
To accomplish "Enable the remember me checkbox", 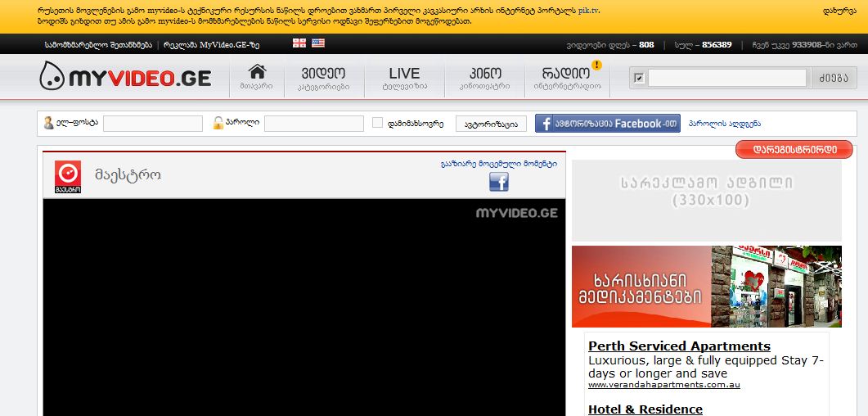I will tap(377, 123).
